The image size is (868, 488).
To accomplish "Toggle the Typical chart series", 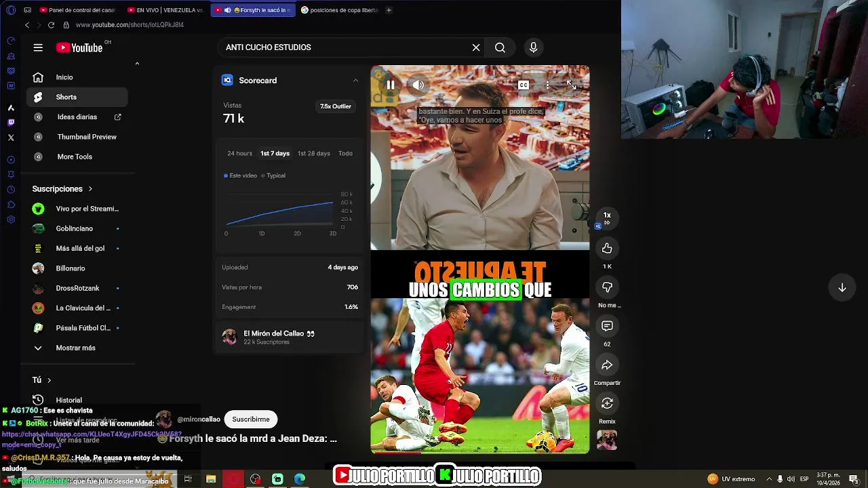I will (x=273, y=176).
